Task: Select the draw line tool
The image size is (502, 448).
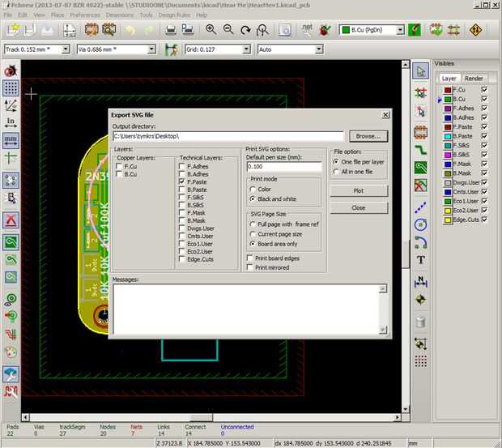Action: [x=421, y=205]
